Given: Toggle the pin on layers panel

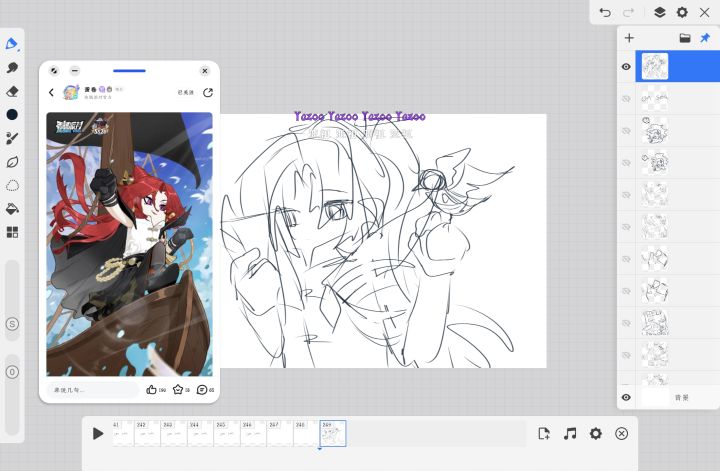Looking at the screenshot, I should coord(705,38).
